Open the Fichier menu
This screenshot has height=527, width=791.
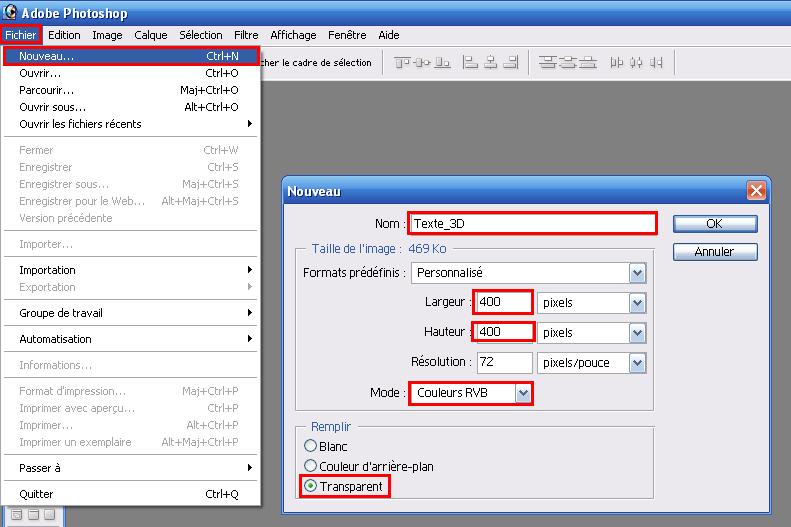(x=21, y=35)
